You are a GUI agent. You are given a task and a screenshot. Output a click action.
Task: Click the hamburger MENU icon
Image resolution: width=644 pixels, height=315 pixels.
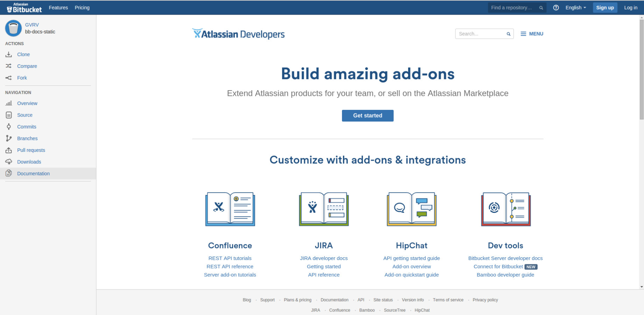523,34
